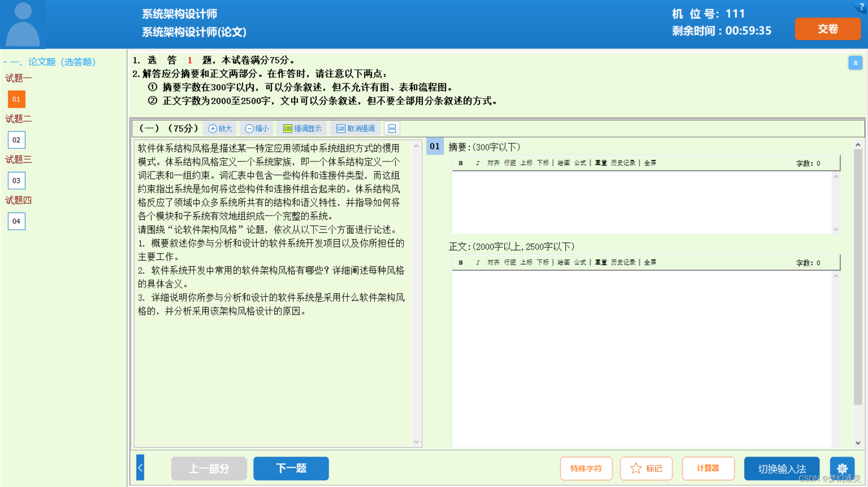The width and height of the screenshot is (868, 487).
Task: Apply italic in the 摘要 editor toolbar
Action: [478, 163]
